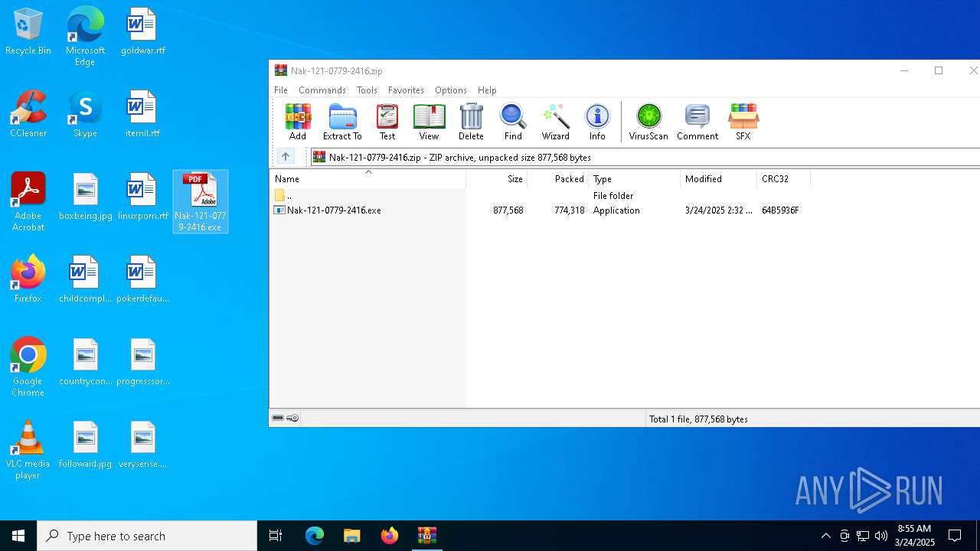Open the Windows Start menu
The image size is (980, 551).
(x=18, y=536)
